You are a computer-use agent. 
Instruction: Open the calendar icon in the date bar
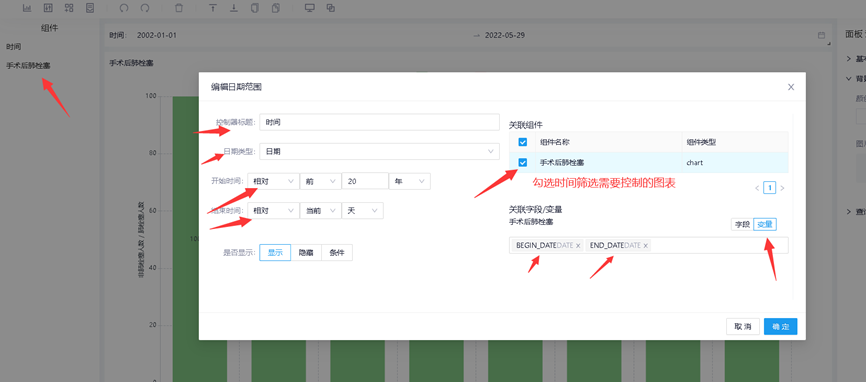821,35
